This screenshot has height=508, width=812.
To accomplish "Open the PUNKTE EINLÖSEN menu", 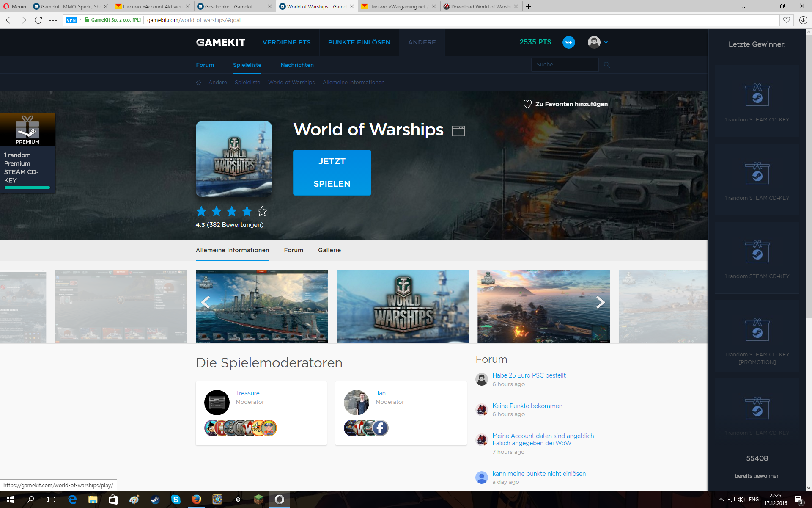I will 359,42.
